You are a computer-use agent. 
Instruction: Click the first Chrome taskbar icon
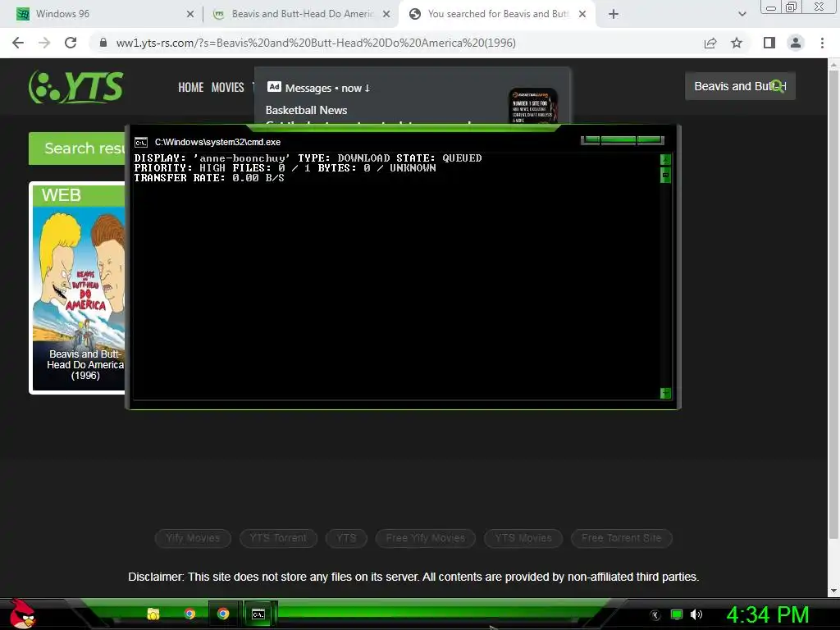pyautogui.click(x=189, y=614)
